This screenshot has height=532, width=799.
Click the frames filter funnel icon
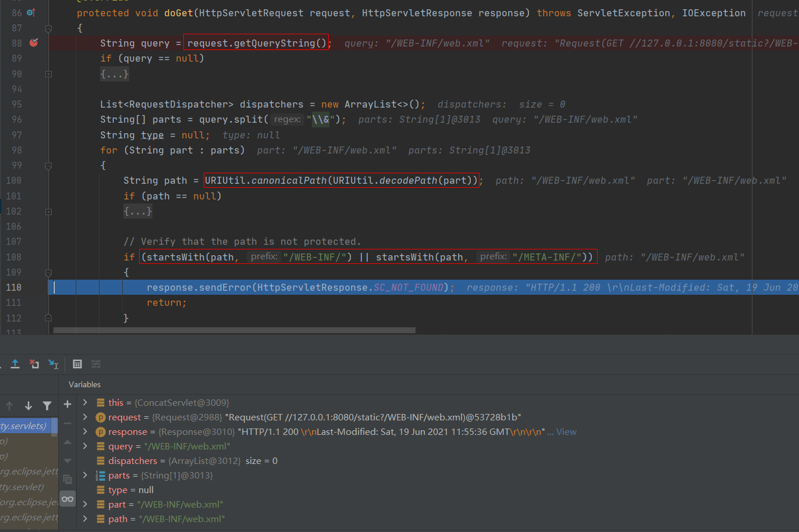tap(47, 406)
